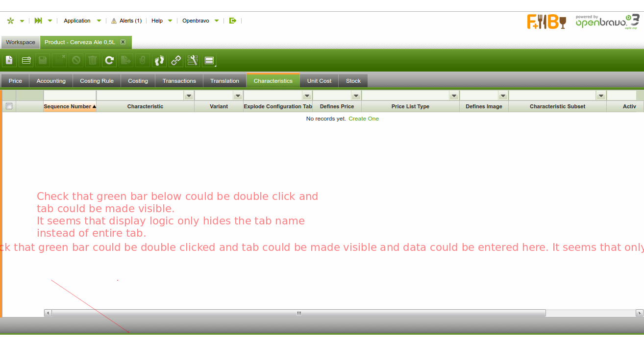Click the F+B logo
Viewport: 644px width, 343px height.
(547, 22)
